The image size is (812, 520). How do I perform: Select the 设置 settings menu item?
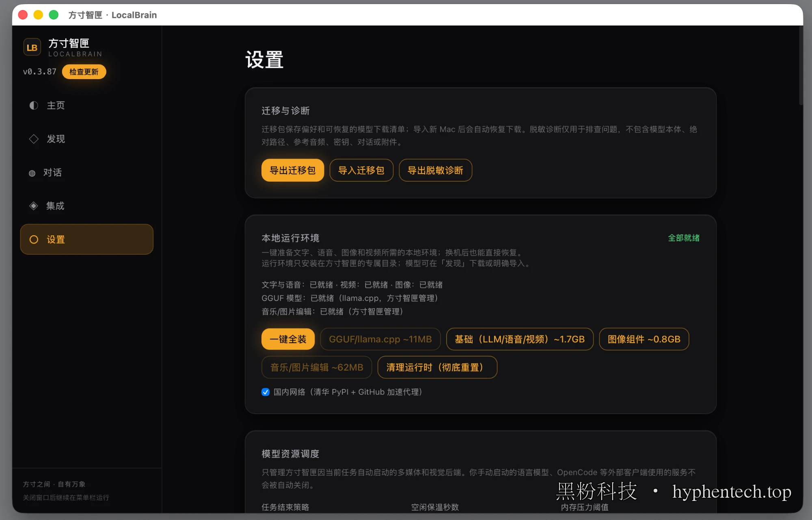click(x=86, y=239)
